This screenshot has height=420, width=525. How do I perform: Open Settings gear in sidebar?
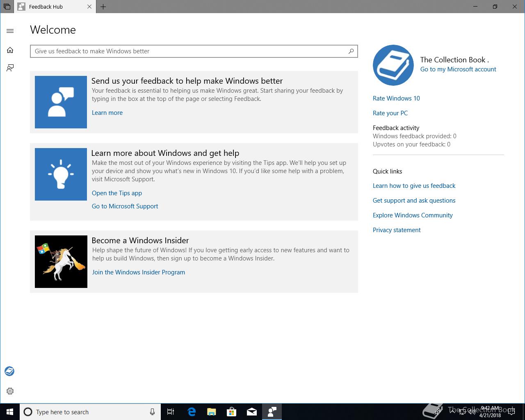(10, 391)
